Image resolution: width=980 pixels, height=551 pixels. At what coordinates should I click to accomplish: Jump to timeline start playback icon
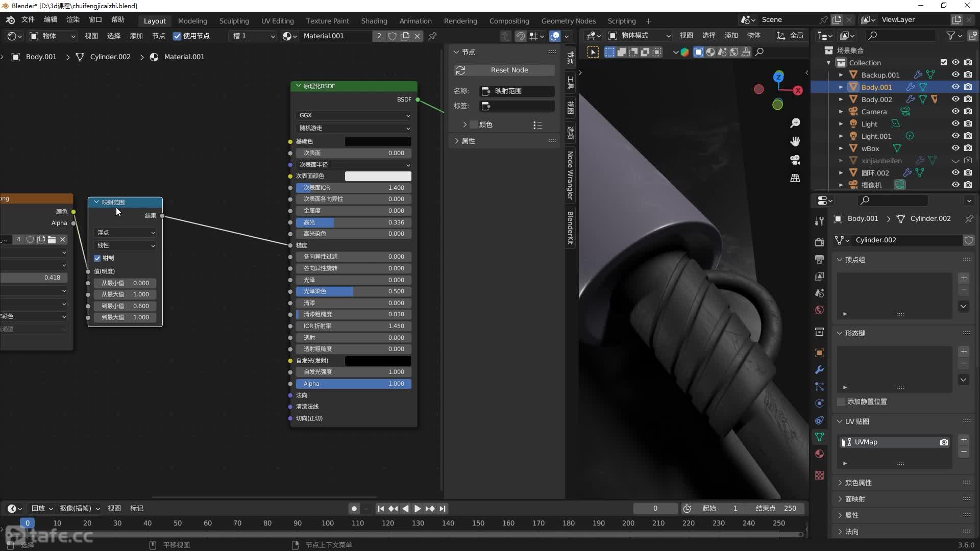(x=380, y=508)
